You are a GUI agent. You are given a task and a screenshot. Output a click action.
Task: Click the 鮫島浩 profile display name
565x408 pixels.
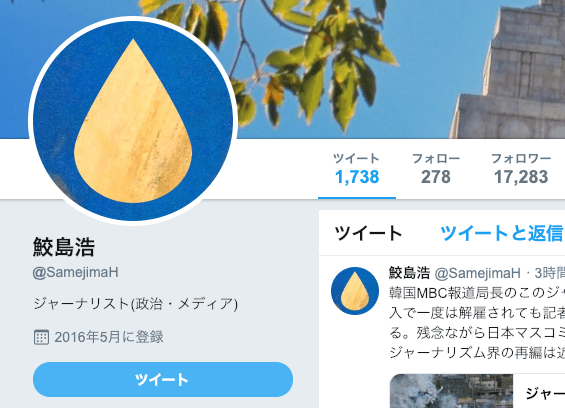64,247
